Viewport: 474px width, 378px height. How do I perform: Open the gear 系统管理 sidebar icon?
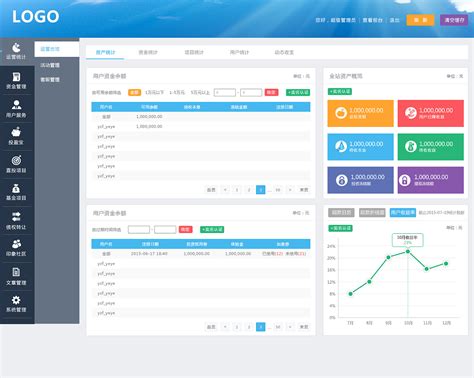(x=16, y=304)
